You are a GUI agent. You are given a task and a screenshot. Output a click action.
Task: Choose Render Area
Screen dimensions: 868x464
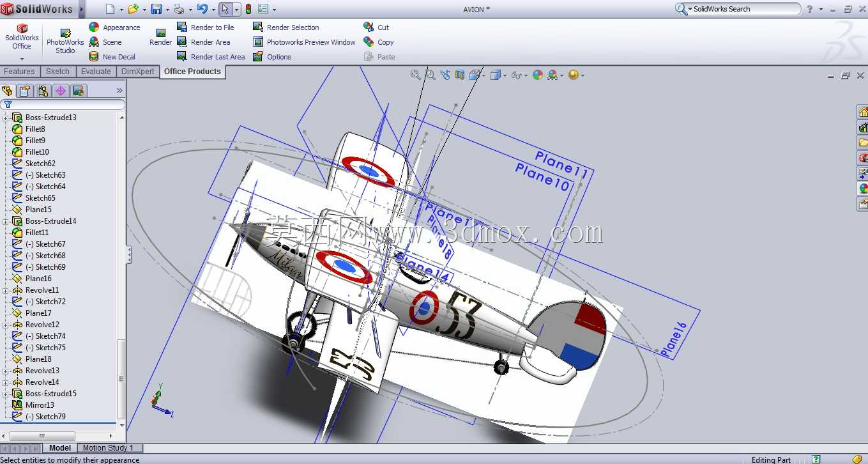coord(203,42)
